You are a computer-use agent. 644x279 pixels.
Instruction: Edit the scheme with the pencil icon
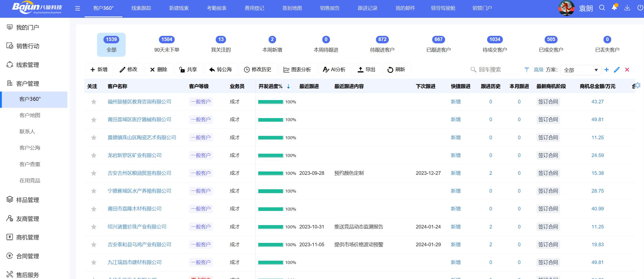pos(617,70)
